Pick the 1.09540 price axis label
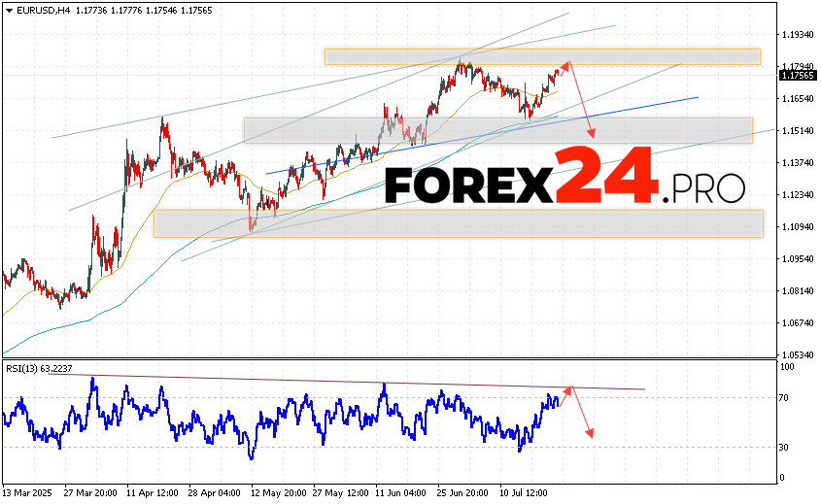The image size is (821, 504). [x=798, y=258]
